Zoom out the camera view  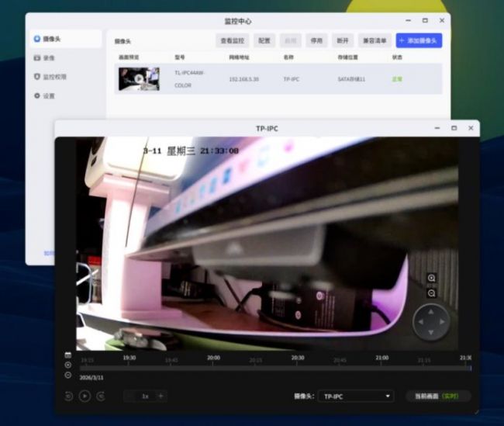(432, 293)
